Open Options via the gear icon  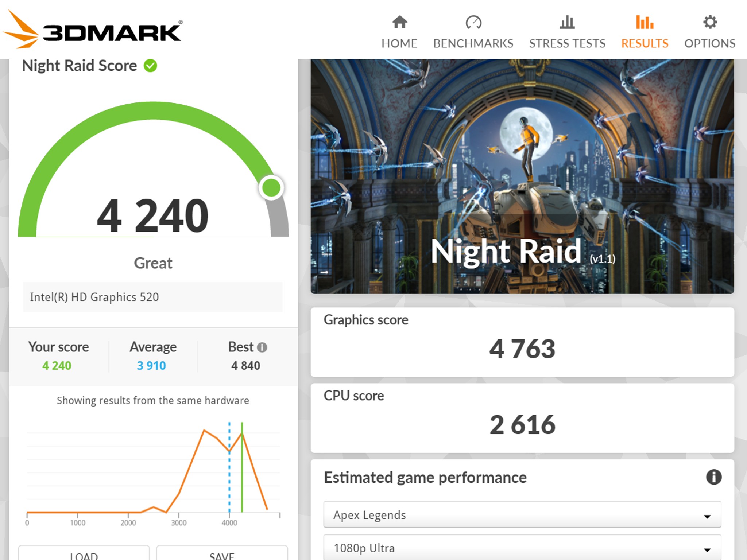[710, 22]
